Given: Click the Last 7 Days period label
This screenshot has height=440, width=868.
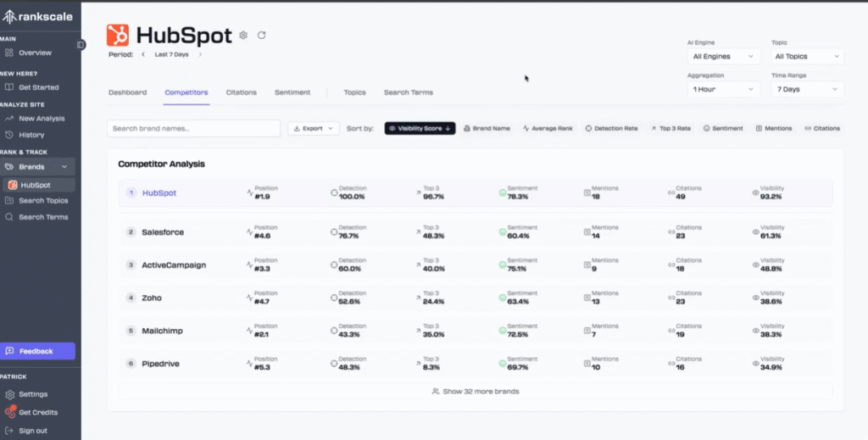Looking at the screenshot, I should tap(171, 54).
